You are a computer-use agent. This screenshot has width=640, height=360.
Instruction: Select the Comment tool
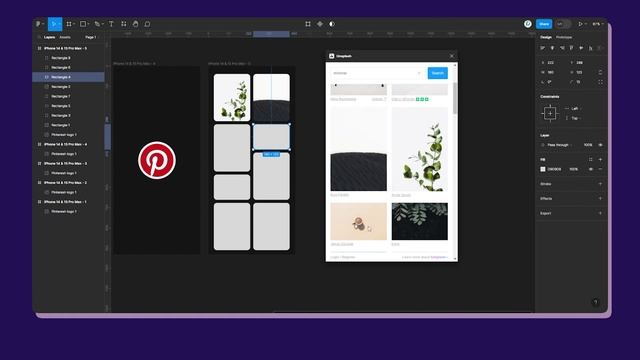point(147,24)
